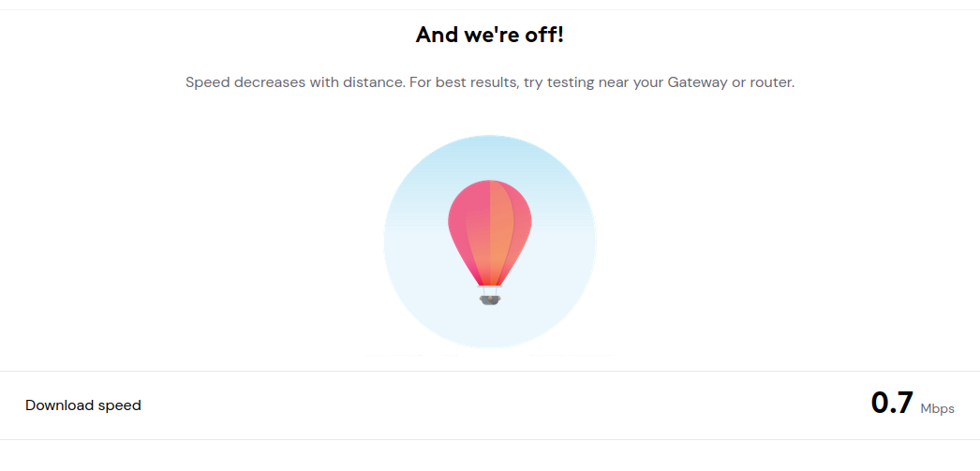The width and height of the screenshot is (980, 471).
Task: Click the balloon's gray basket
Action: [x=490, y=301]
